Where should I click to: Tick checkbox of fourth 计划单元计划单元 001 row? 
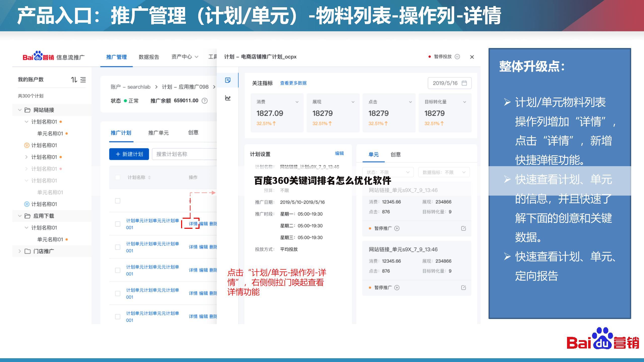(x=117, y=293)
